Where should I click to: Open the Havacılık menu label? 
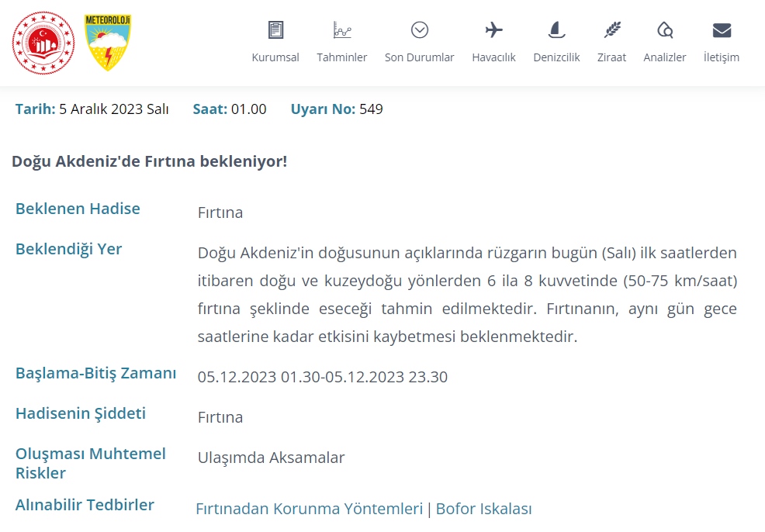click(493, 57)
